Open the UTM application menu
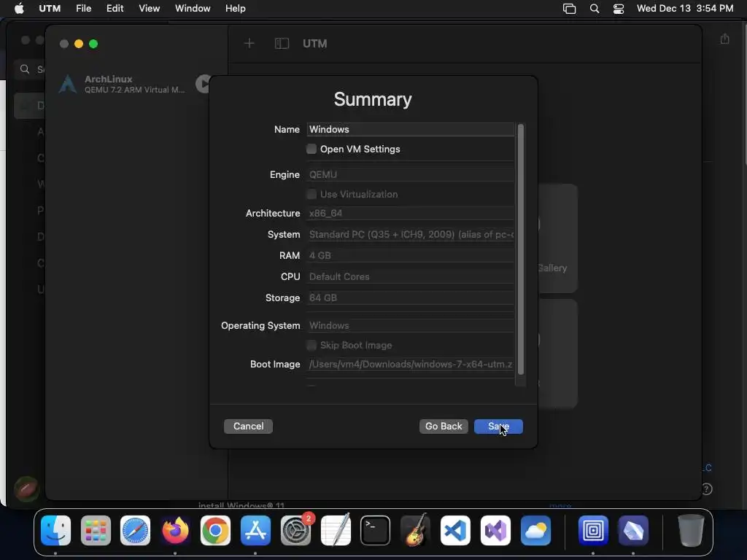The width and height of the screenshot is (747, 560). click(50, 9)
